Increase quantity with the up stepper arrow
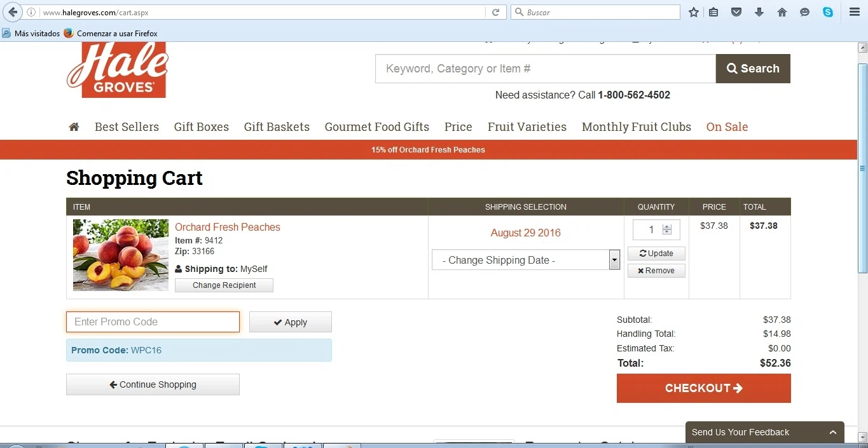This screenshot has width=868, height=448. pos(666,227)
